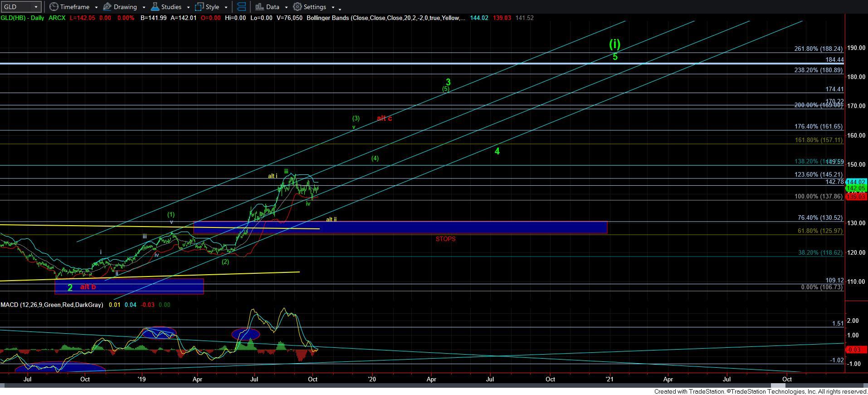Click the Settings gear icon
The width and height of the screenshot is (868, 395).
(x=297, y=7)
